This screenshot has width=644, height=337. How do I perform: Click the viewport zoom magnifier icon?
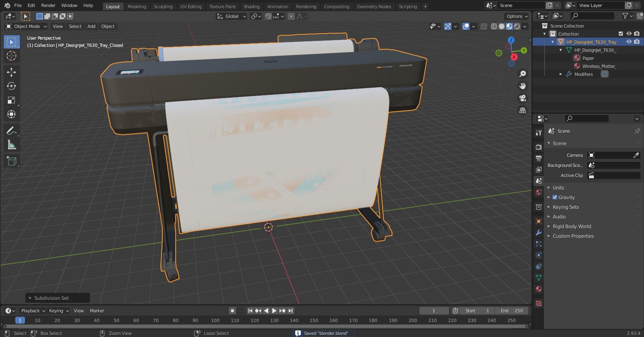pos(523,74)
